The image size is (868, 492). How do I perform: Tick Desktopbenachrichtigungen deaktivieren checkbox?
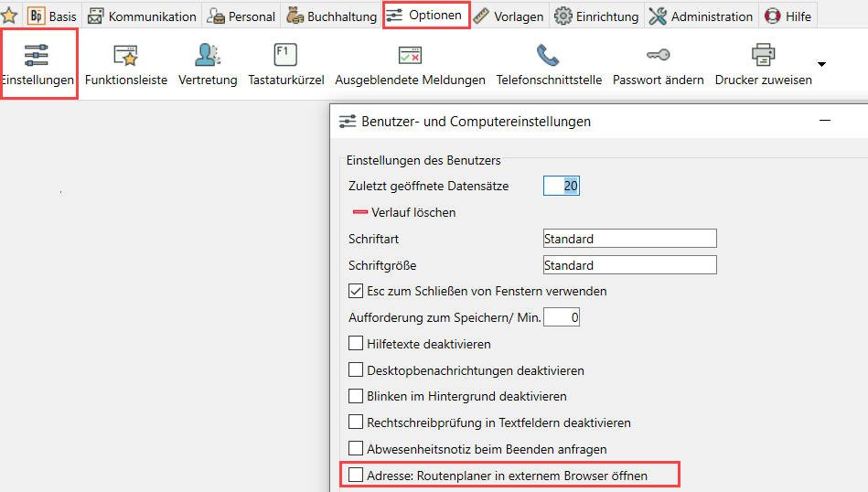click(x=356, y=370)
